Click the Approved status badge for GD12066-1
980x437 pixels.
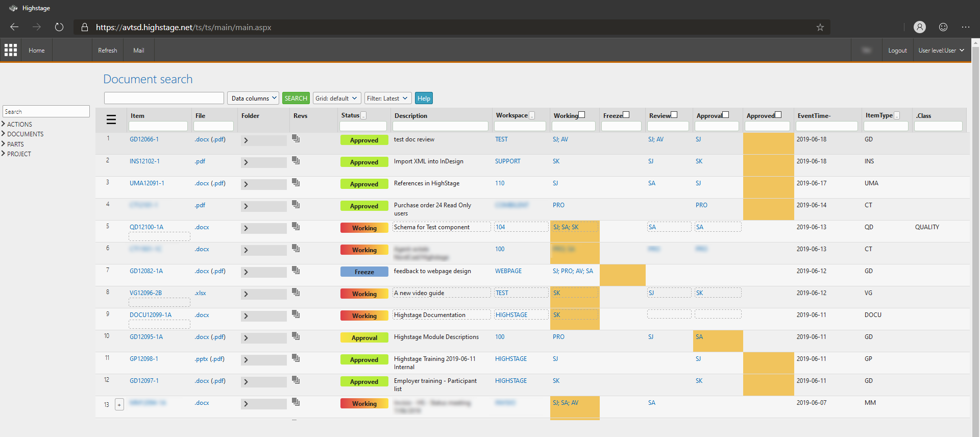coord(364,140)
